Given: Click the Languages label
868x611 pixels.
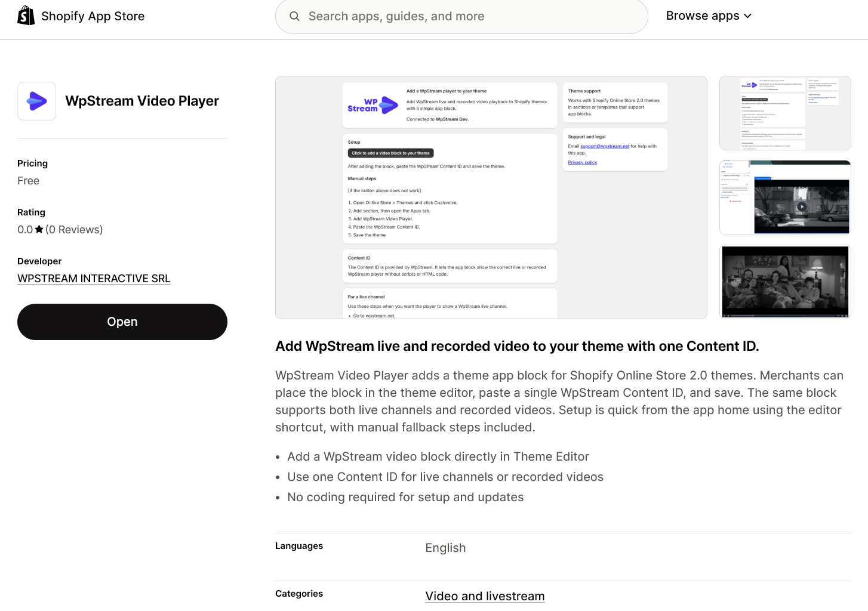Looking at the screenshot, I should 299,546.
